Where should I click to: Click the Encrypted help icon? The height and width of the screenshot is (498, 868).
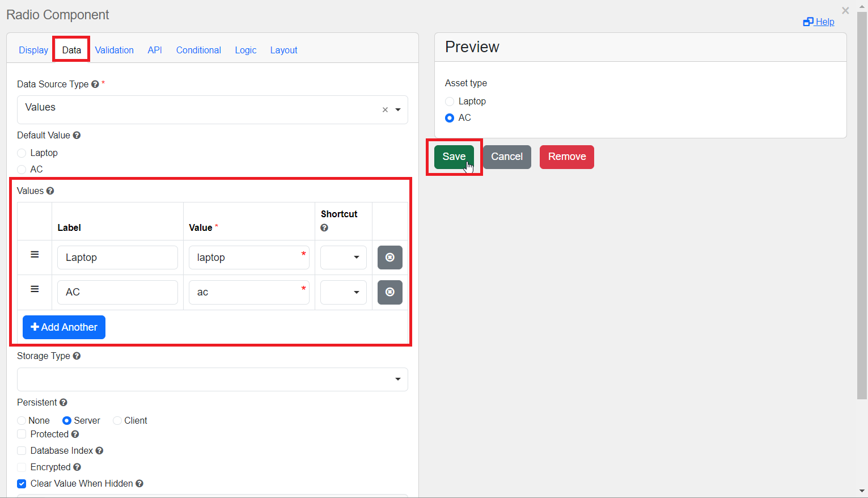click(x=77, y=467)
